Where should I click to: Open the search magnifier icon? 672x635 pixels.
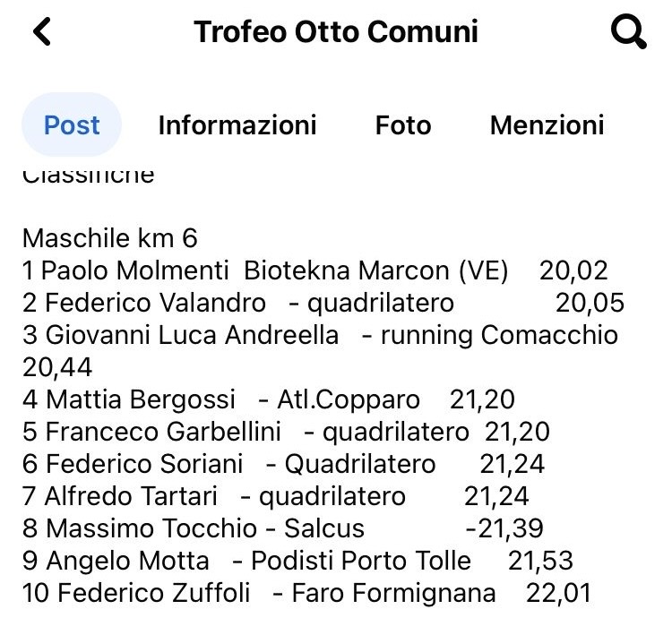tap(628, 31)
